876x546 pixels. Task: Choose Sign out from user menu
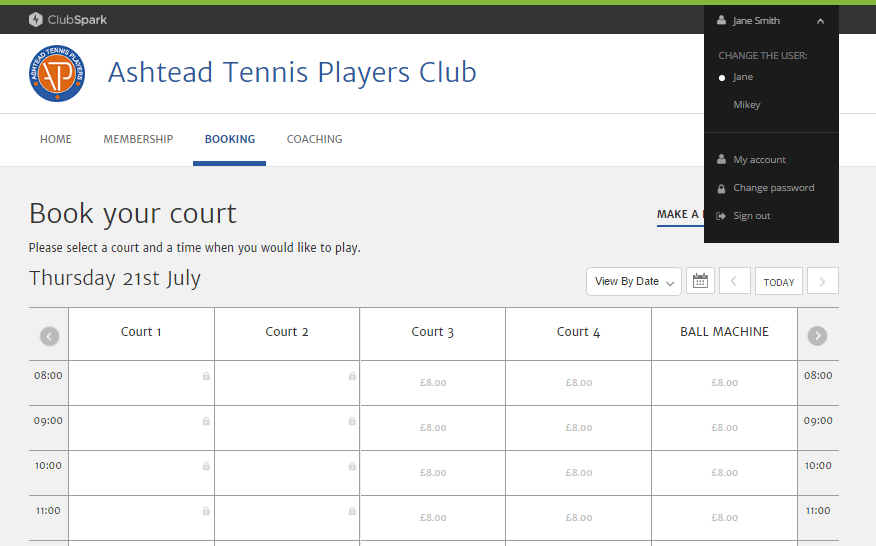(752, 216)
